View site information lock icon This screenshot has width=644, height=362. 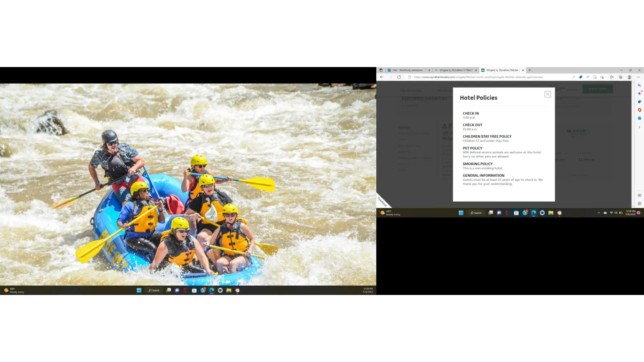tap(410, 77)
